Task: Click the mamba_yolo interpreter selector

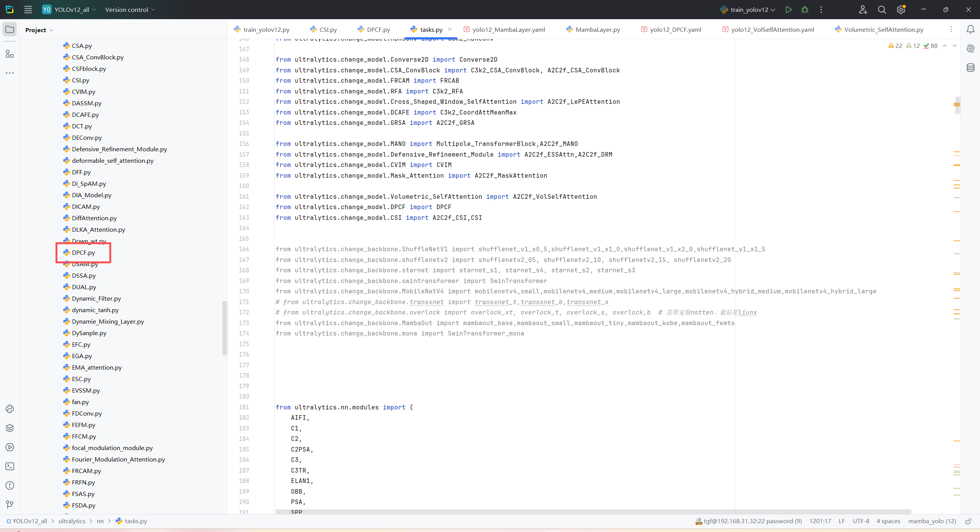Action: [x=932, y=521]
